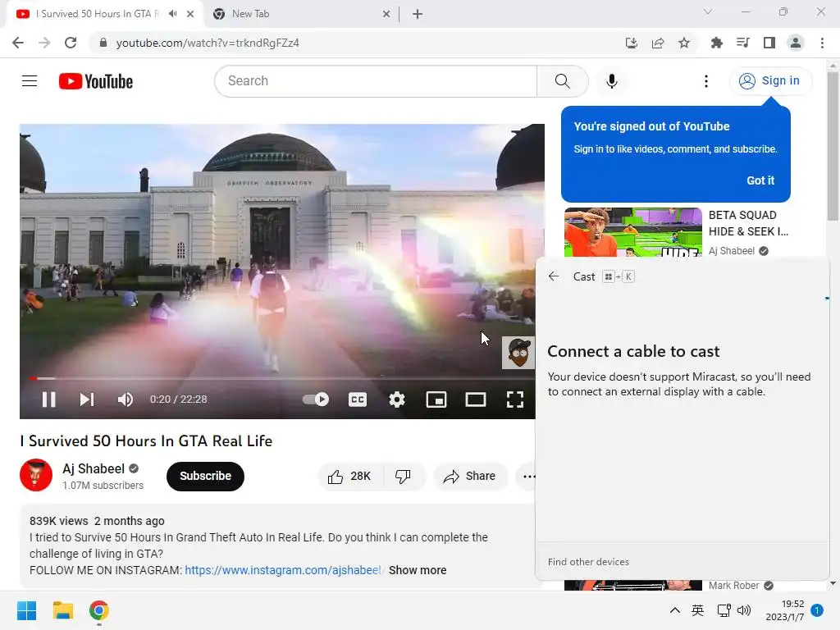Go to YouTube home via logo

click(96, 81)
